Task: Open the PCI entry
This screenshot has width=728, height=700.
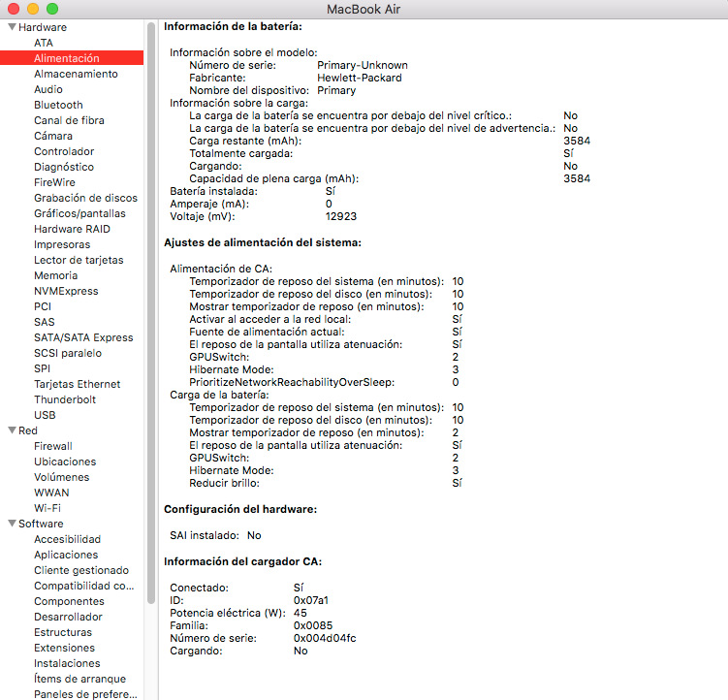Action: (43, 306)
